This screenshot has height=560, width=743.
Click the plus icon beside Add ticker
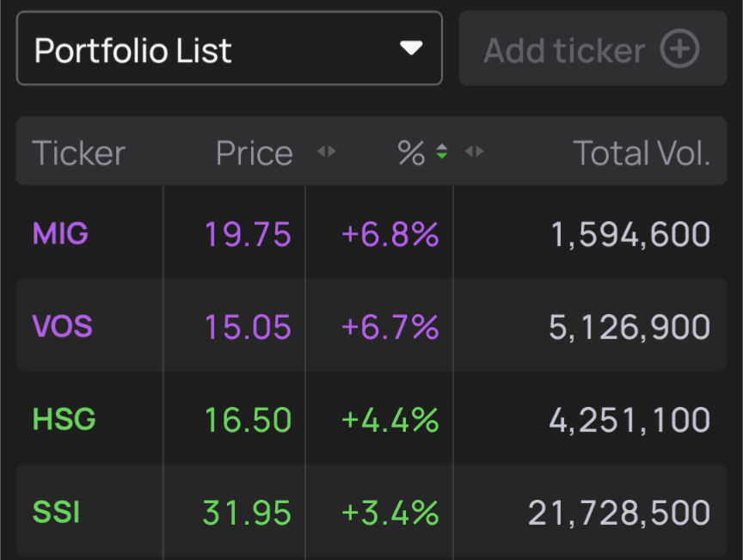point(679,49)
